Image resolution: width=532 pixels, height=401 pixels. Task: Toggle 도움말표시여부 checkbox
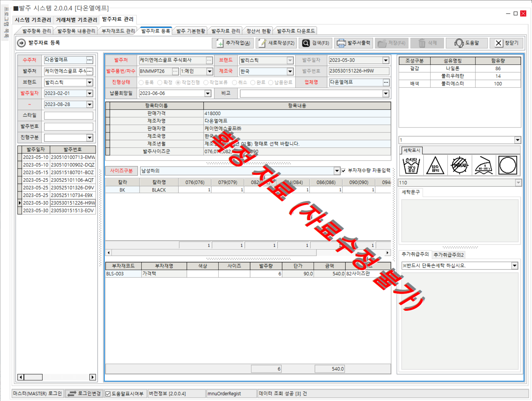tap(108, 394)
